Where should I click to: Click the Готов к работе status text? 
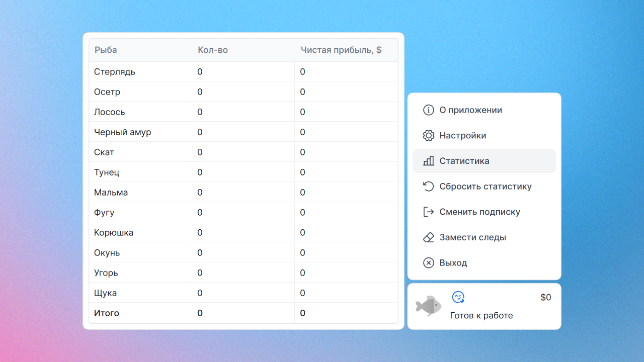[x=481, y=316]
